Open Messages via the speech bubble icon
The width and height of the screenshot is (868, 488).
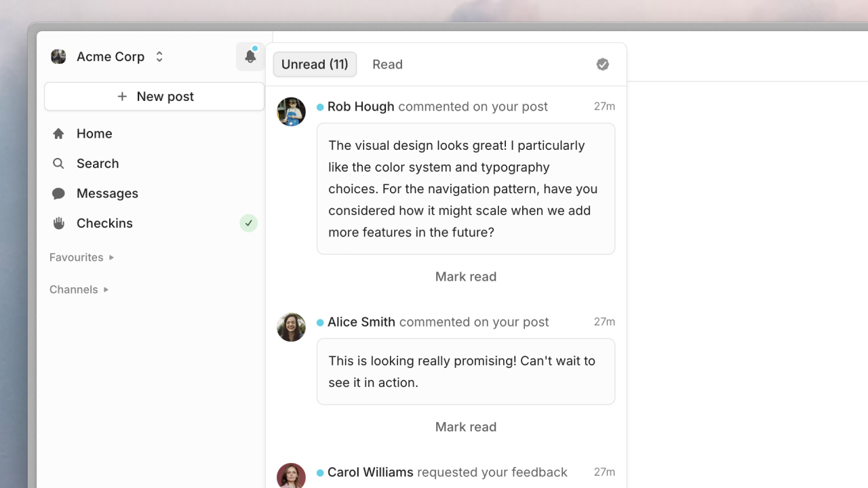point(58,193)
